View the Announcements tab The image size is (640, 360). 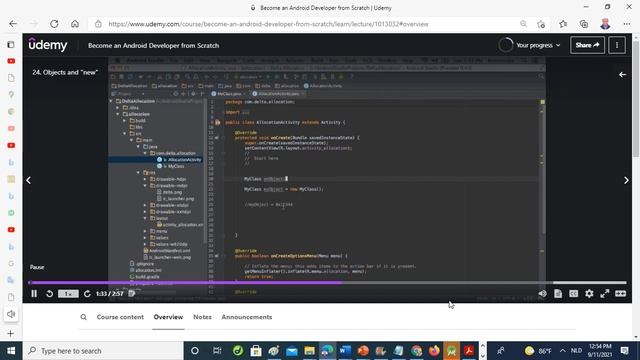(x=247, y=317)
